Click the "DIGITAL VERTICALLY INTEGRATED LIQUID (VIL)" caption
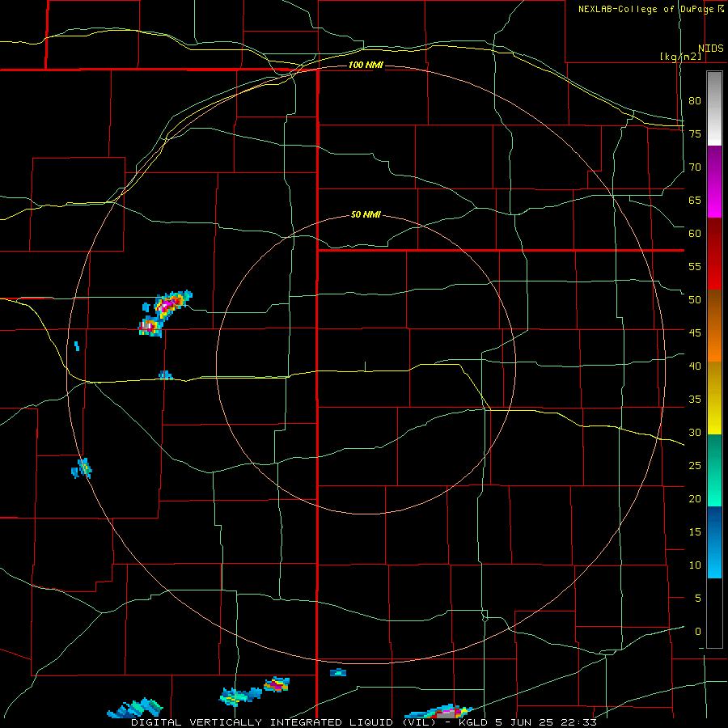Screen dimensions: 728x728 click(285, 722)
